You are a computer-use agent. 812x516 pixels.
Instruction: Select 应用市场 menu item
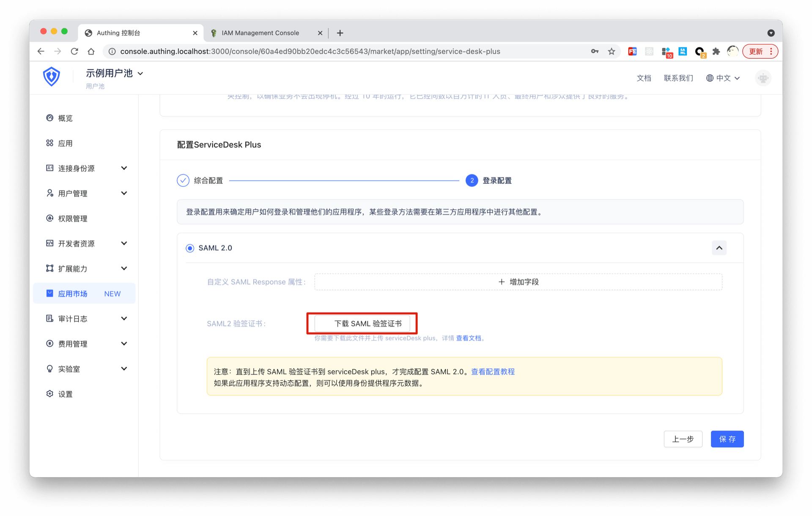(73, 294)
